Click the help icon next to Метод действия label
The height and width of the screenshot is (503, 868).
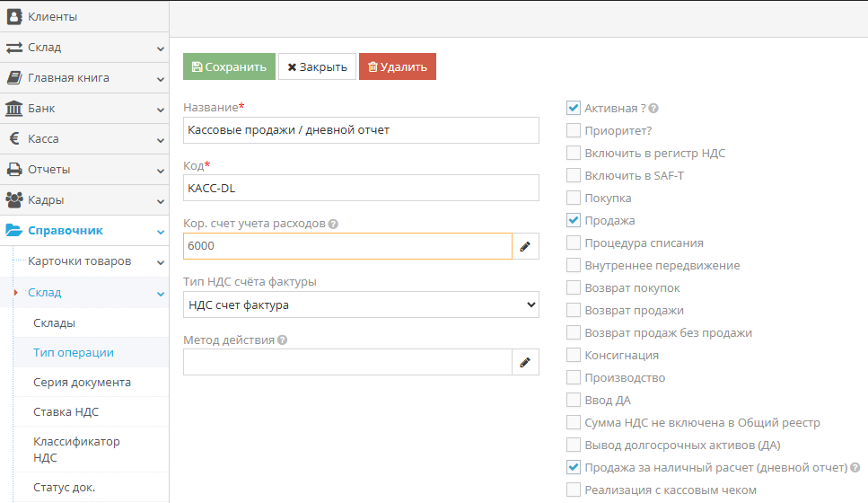[283, 340]
